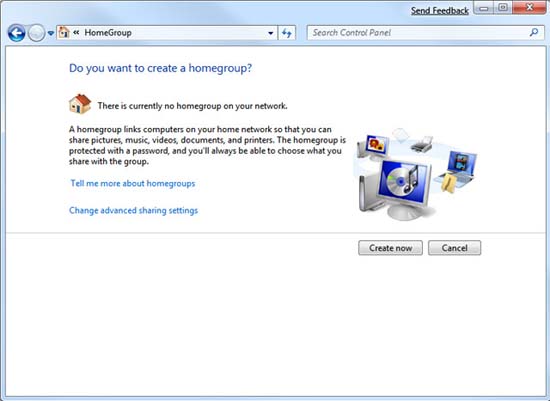
Task: Click the greyed Forward navigation arrow
Action: click(x=36, y=33)
